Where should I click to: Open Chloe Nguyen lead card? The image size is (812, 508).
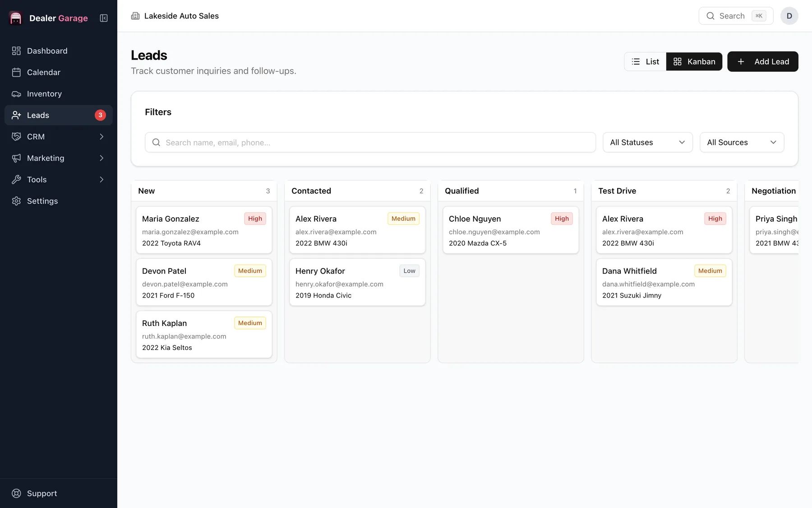pyautogui.click(x=511, y=230)
